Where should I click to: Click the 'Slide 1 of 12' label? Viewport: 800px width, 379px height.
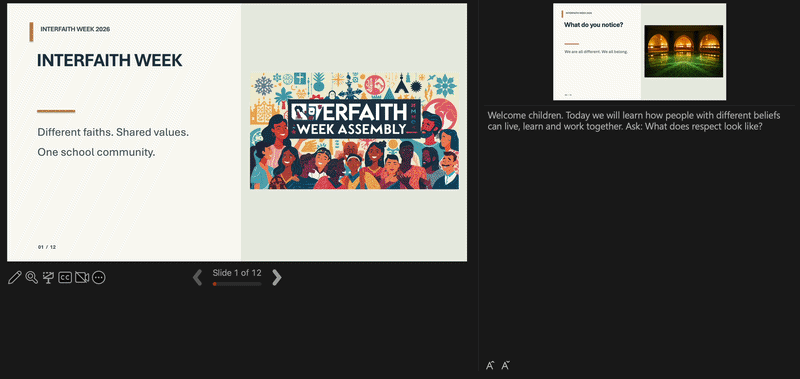tap(237, 273)
